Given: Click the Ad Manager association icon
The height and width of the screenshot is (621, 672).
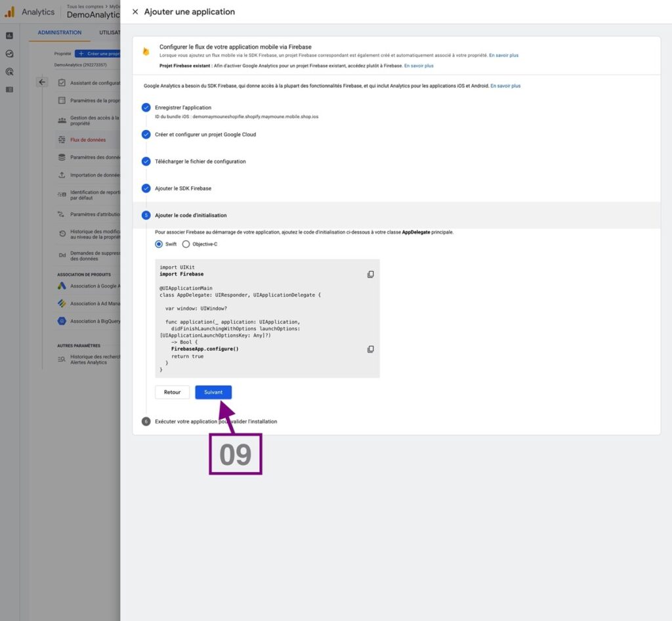Looking at the screenshot, I should pyautogui.click(x=62, y=303).
